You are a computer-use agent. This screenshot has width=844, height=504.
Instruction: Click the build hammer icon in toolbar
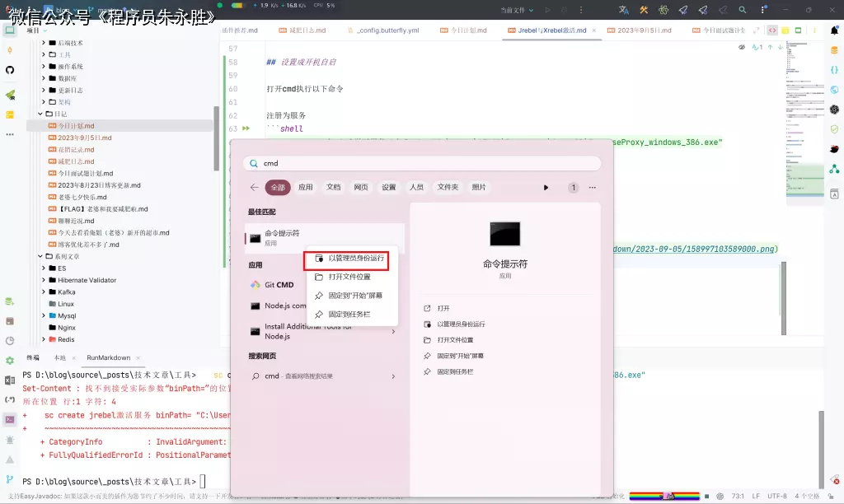point(644,10)
